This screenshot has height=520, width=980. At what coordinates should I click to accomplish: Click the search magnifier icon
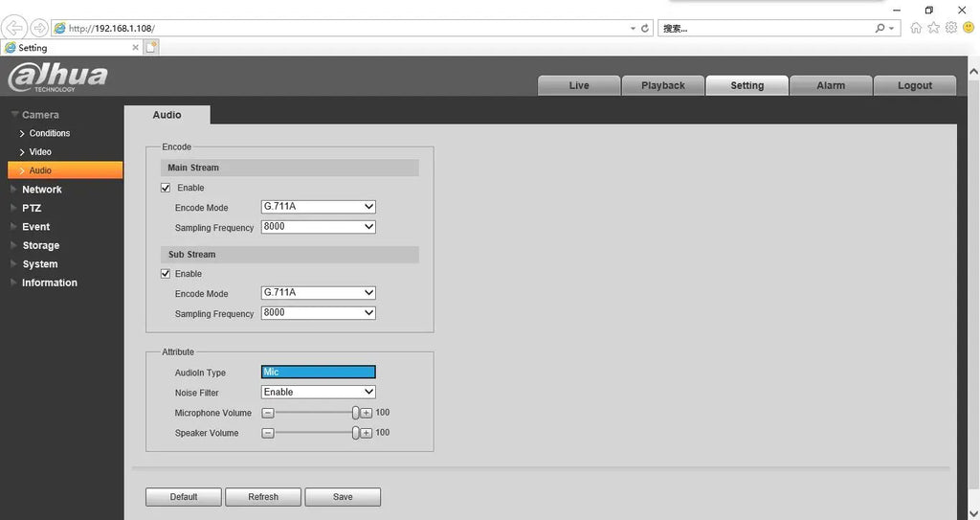click(881, 29)
